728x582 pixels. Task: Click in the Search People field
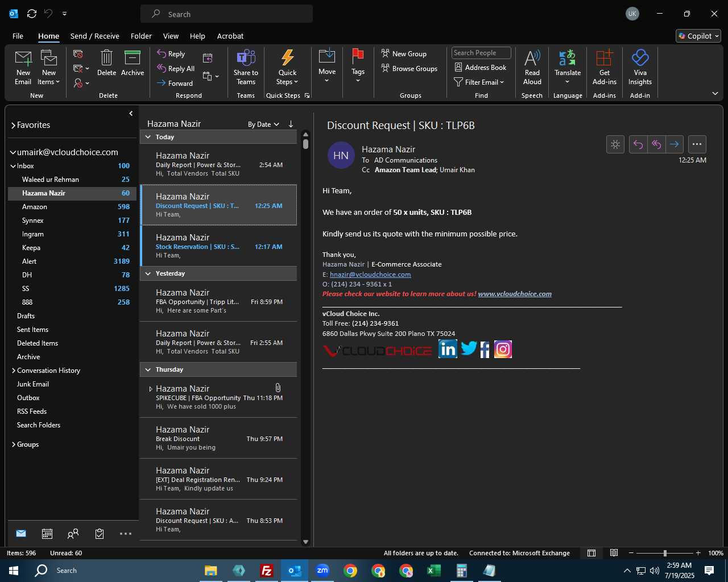tap(481, 53)
